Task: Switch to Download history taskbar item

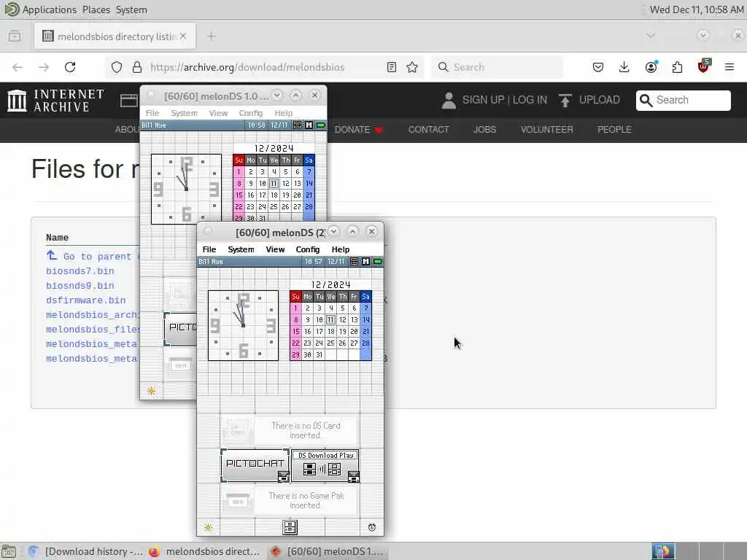Action: [86, 551]
